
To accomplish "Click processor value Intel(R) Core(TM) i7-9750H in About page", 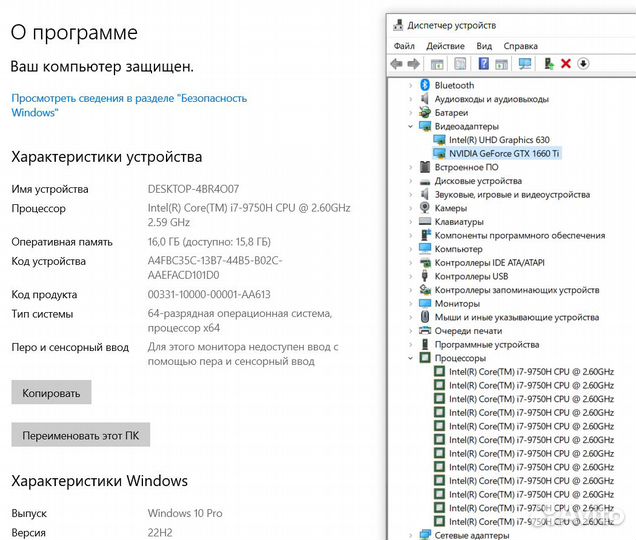I will coord(249,215).
